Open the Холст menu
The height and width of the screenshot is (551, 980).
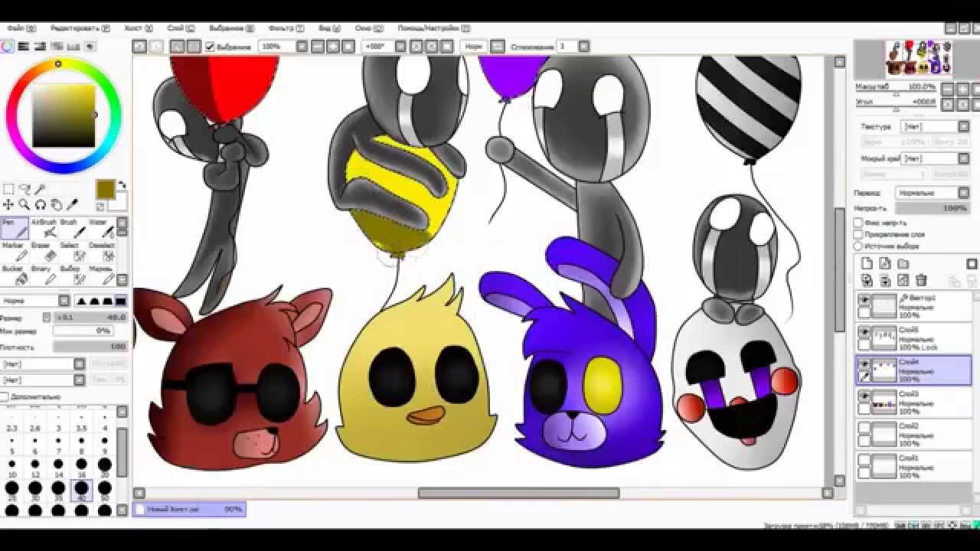(x=137, y=28)
